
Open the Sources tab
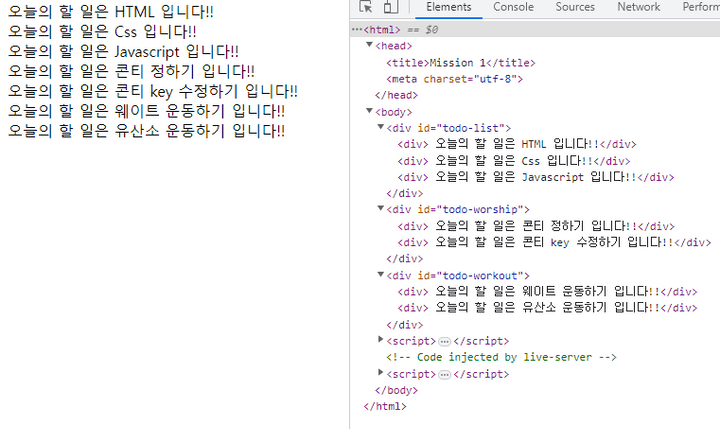click(575, 7)
